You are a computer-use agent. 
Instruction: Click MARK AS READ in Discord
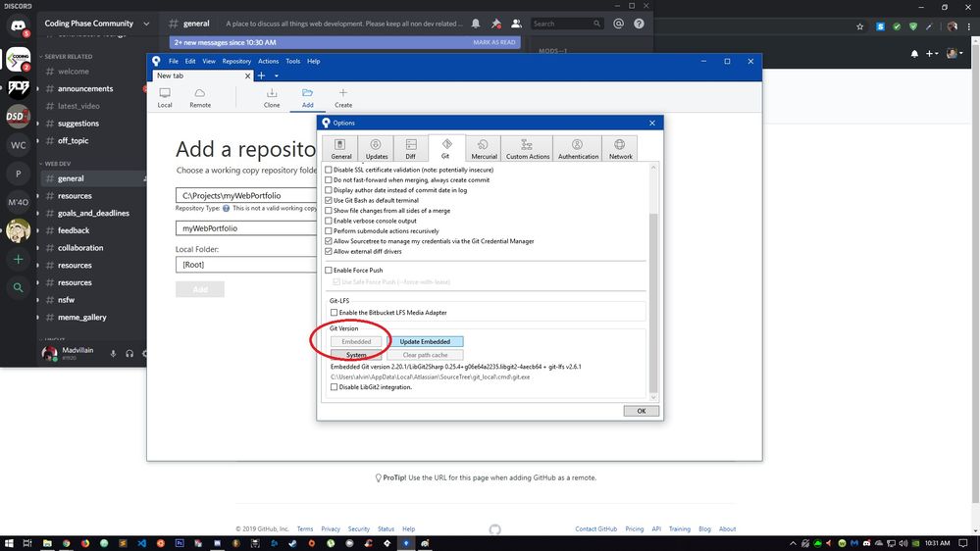click(493, 42)
